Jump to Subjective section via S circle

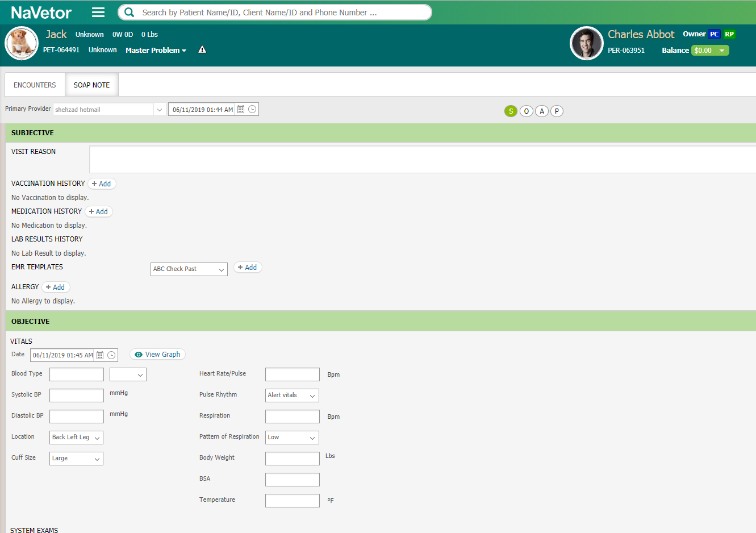[511, 111]
